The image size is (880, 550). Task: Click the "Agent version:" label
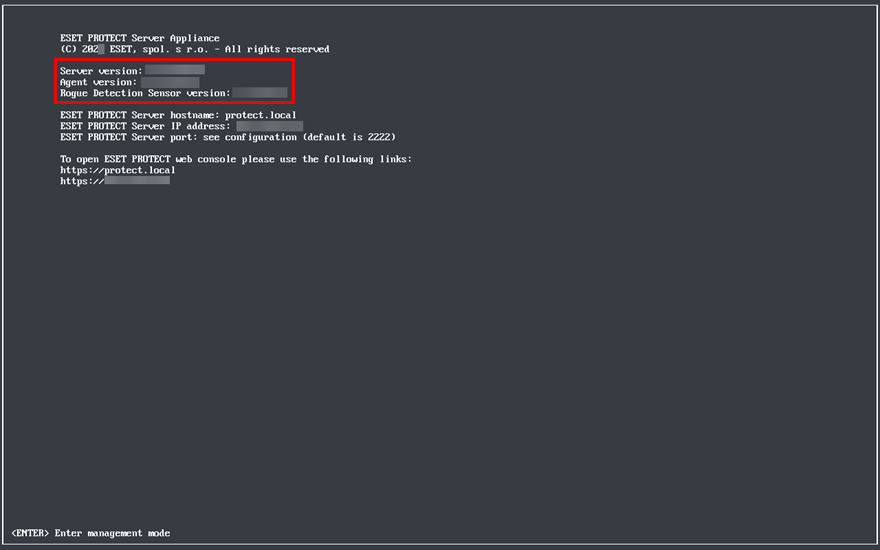[x=98, y=82]
